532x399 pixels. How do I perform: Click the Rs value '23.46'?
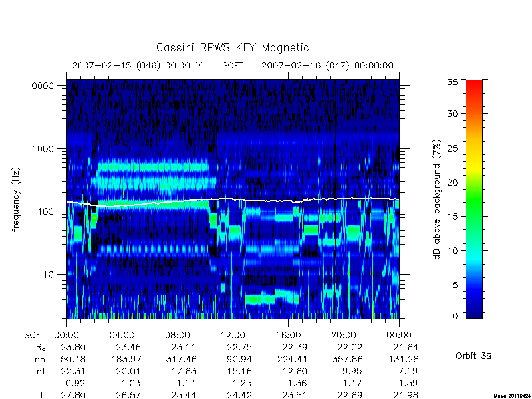coord(128,347)
